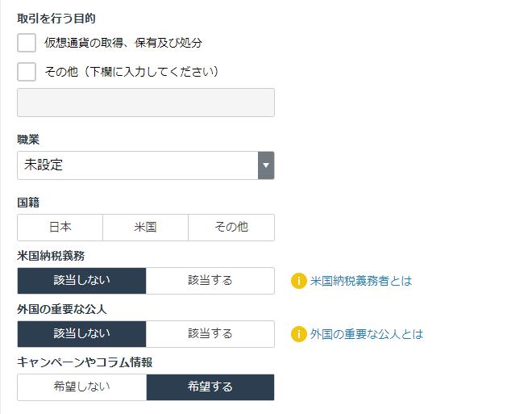The image size is (532, 414).
Task: Open the 米国納税義務者とは link
Action: (x=360, y=281)
